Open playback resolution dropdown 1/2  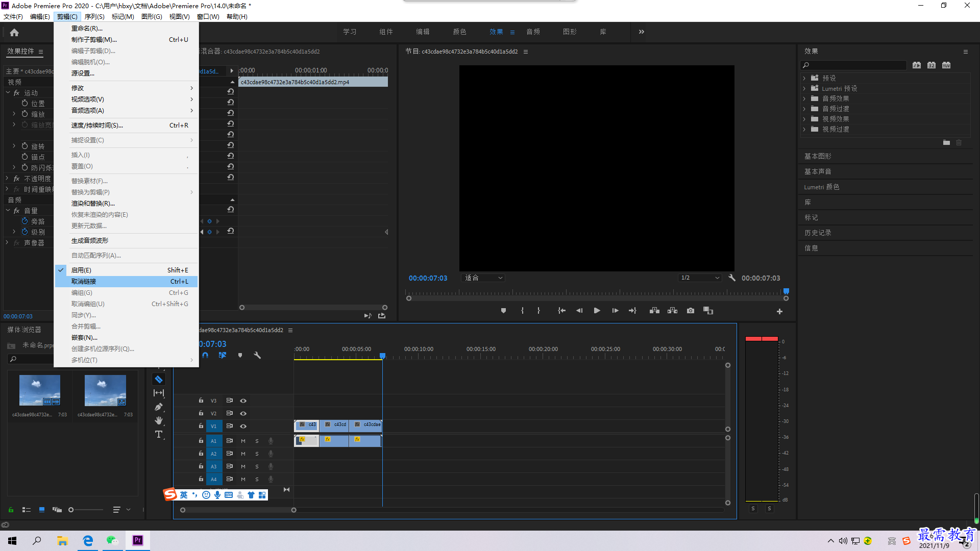click(x=700, y=278)
